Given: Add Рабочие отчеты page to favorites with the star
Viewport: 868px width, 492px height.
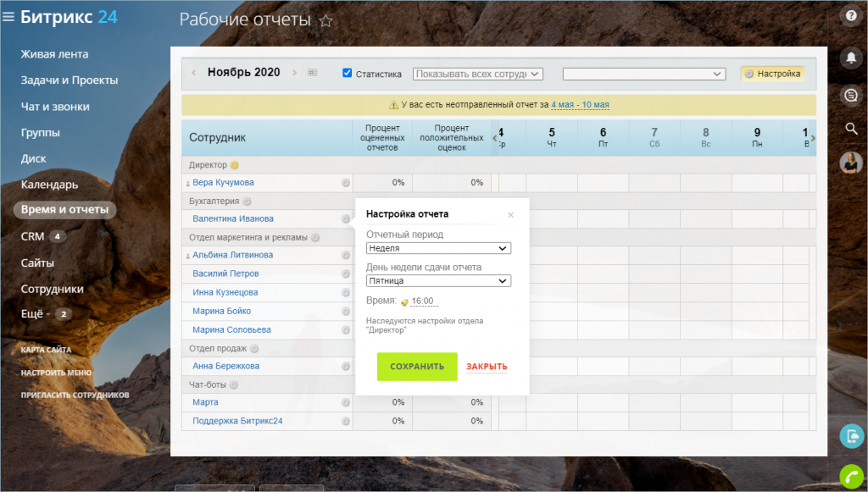Looking at the screenshot, I should point(326,21).
